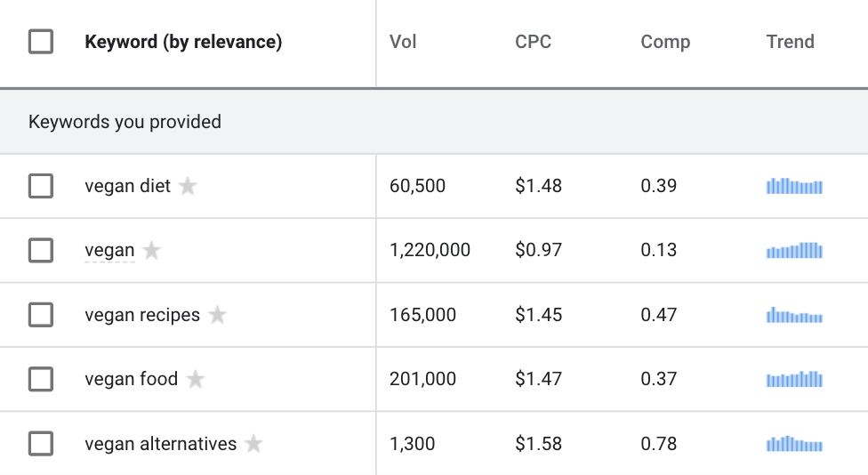
Task: Star the vegan diet keyword
Action: pyautogui.click(x=188, y=186)
